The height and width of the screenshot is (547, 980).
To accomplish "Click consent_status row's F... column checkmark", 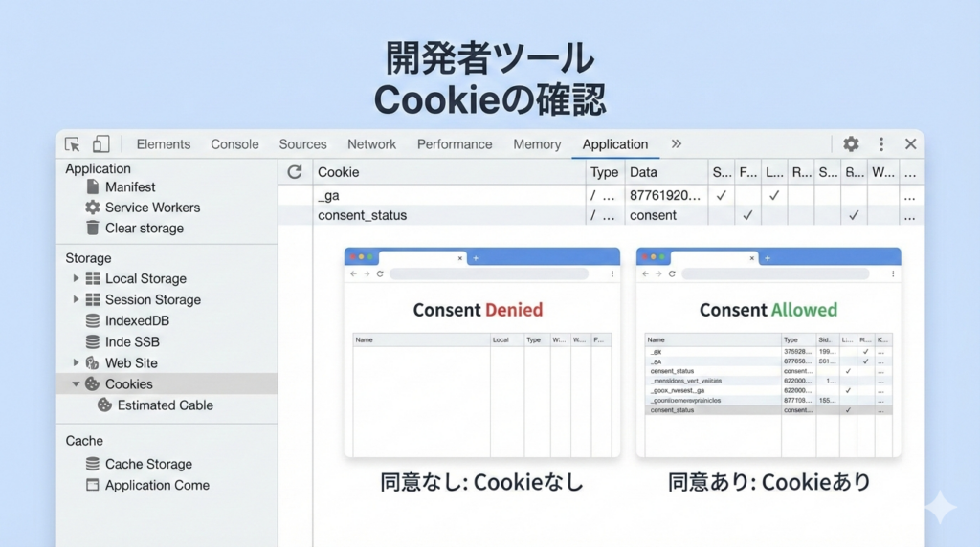I will 746,215.
